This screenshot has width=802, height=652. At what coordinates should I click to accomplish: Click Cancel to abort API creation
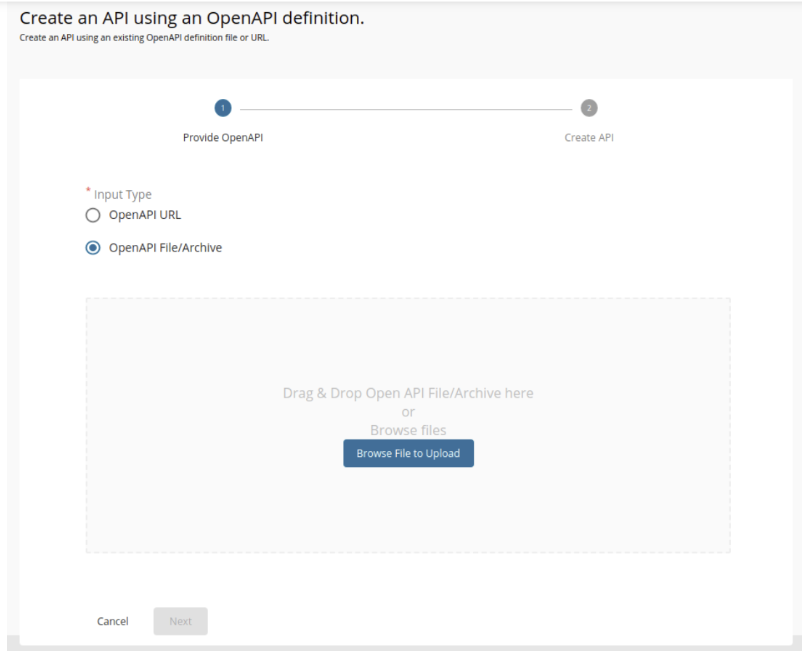(113, 621)
